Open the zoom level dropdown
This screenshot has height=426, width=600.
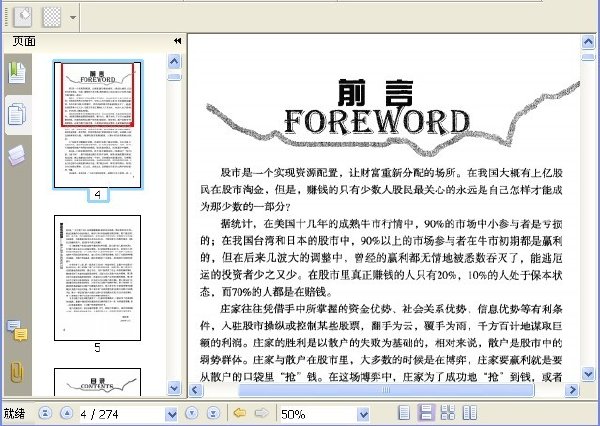pos(364,414)
